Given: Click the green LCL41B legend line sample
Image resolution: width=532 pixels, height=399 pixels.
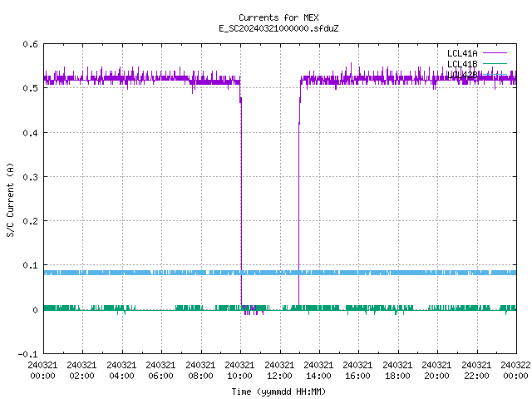Looking at the screenshot, I should tap(495, 63).
